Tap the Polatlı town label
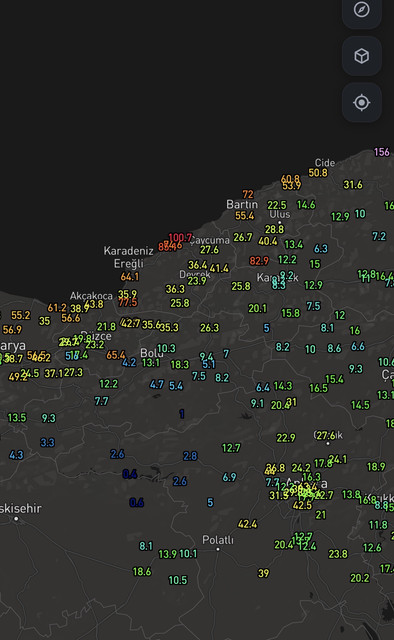Screen dimensions: 394x640 click(x=218, y=540)
